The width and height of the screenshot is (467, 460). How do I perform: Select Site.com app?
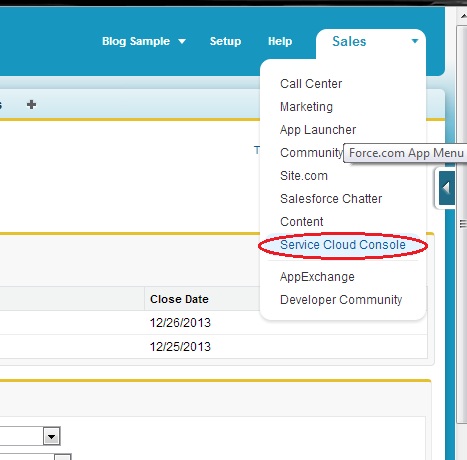point(304,176)
